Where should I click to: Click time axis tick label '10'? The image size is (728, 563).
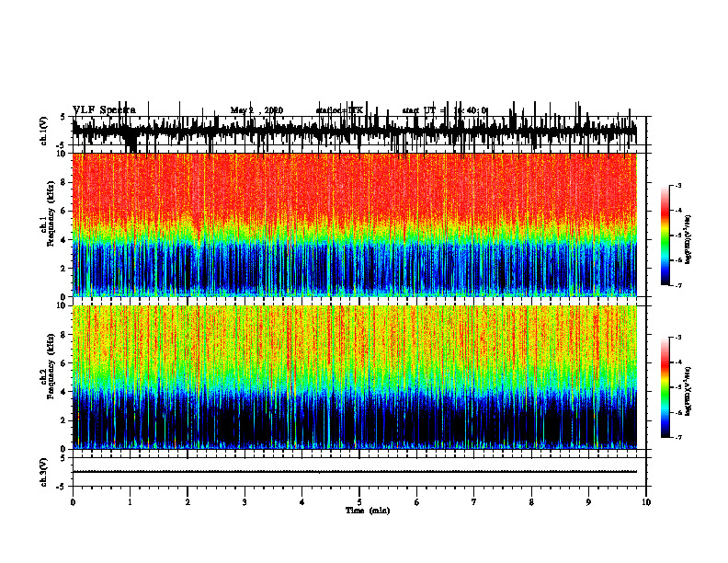click(x=646, y=502)
